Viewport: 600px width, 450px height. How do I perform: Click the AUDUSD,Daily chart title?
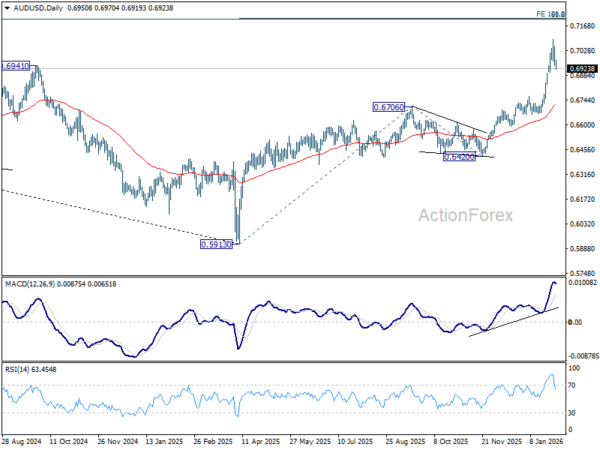click(38, 8)
